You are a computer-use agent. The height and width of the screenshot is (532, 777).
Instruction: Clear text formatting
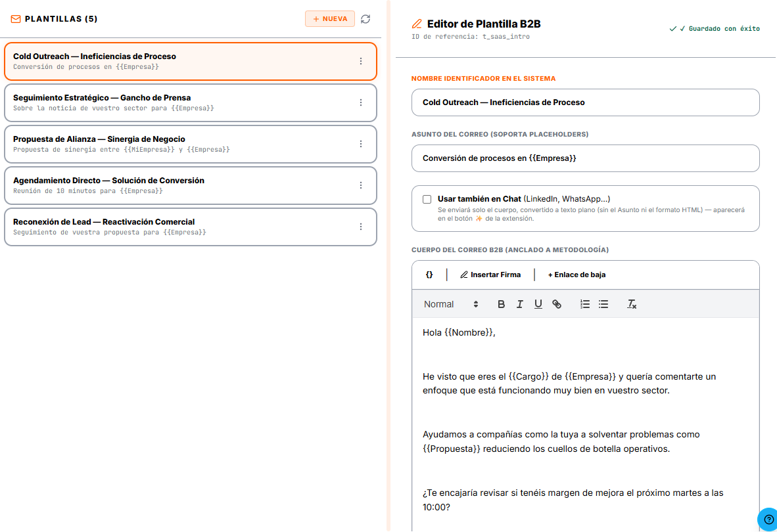pos(631,304)
